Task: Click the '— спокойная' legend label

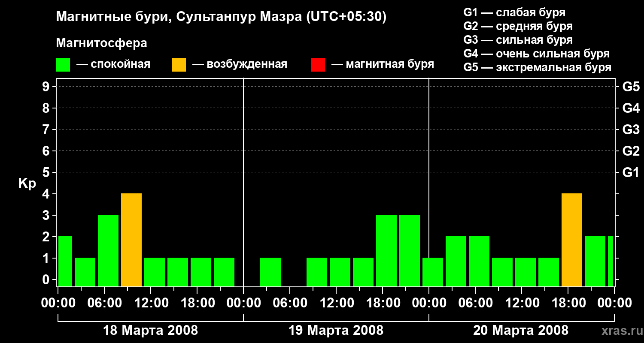Action: (x=113, y=65)
